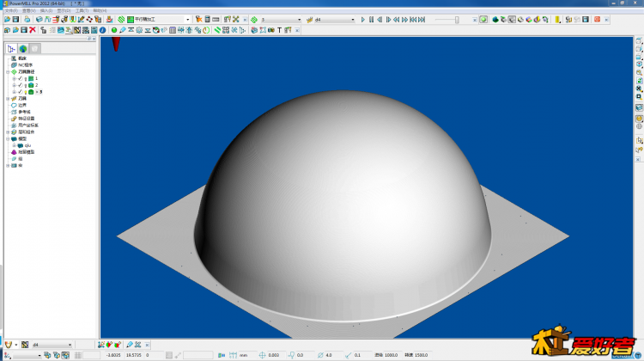Image resolution: width=644 pixels, height=361 pixels.
Task: Select the 残留模型 tree item
Action: coord(27,152)
